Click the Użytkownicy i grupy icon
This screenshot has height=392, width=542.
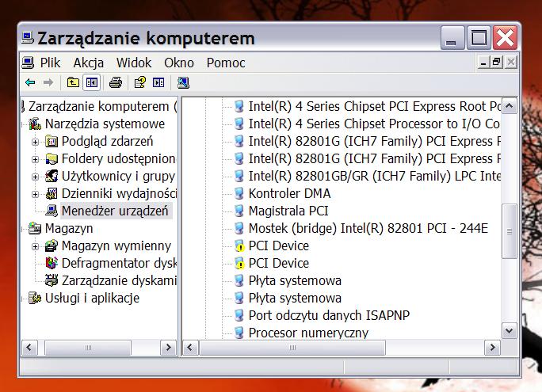tap(52, 176)
